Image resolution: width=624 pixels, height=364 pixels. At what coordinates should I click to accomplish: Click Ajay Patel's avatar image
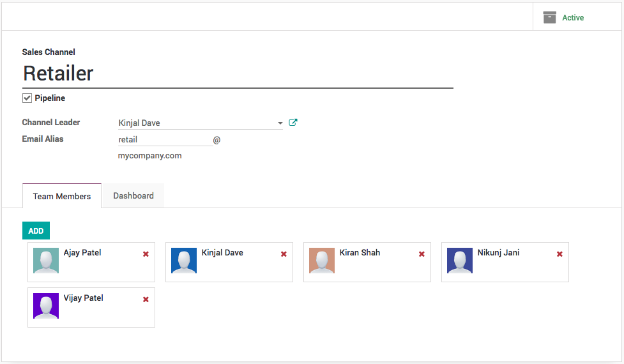click(x=46, y=261)
